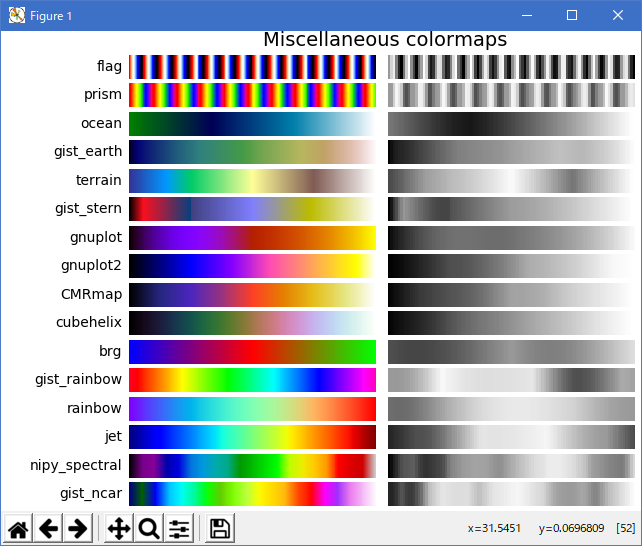Image resolution: width=642 pixels, height=546 pixels.
Task: Maximize the Figure 1 window
Action: pyautogui.click(x=572, y=16)
